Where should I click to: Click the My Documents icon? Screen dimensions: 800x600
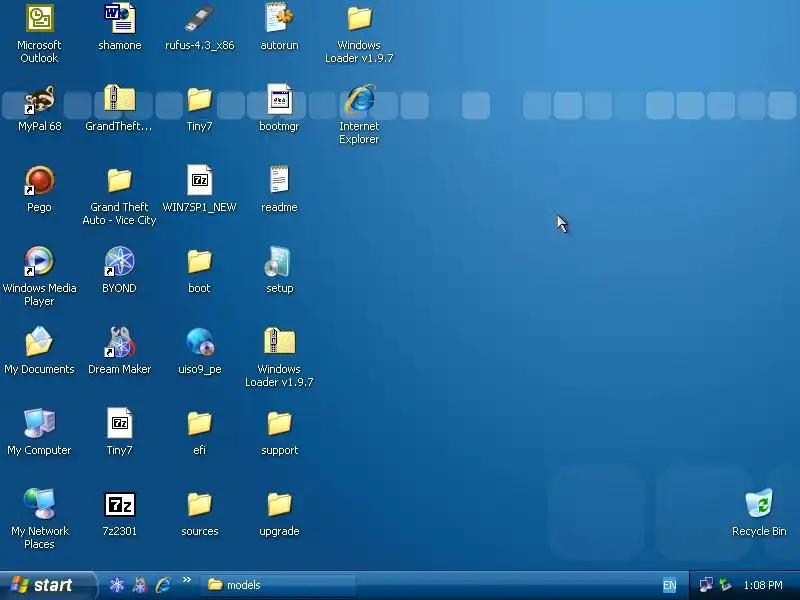(x=39, y=342)
